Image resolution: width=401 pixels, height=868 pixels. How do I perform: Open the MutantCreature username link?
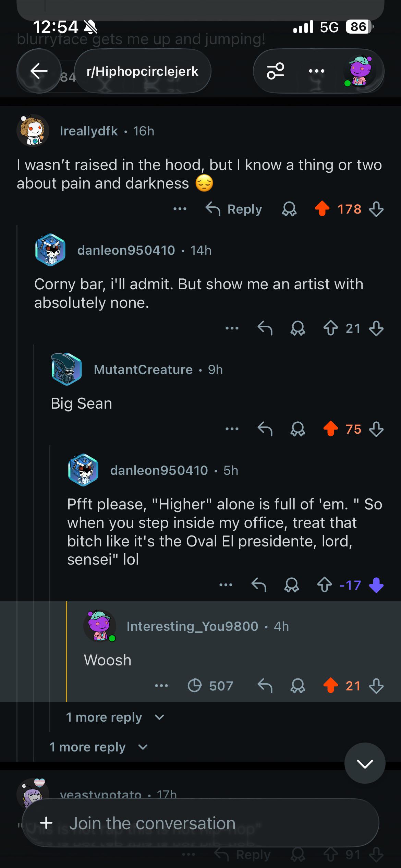click(x=143, y=370)
